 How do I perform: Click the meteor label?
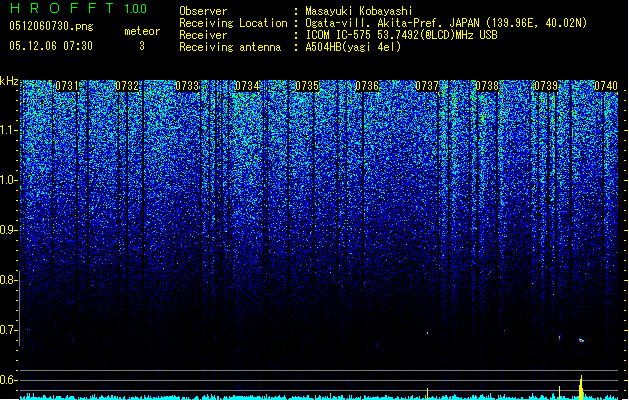tap(142, 31)
